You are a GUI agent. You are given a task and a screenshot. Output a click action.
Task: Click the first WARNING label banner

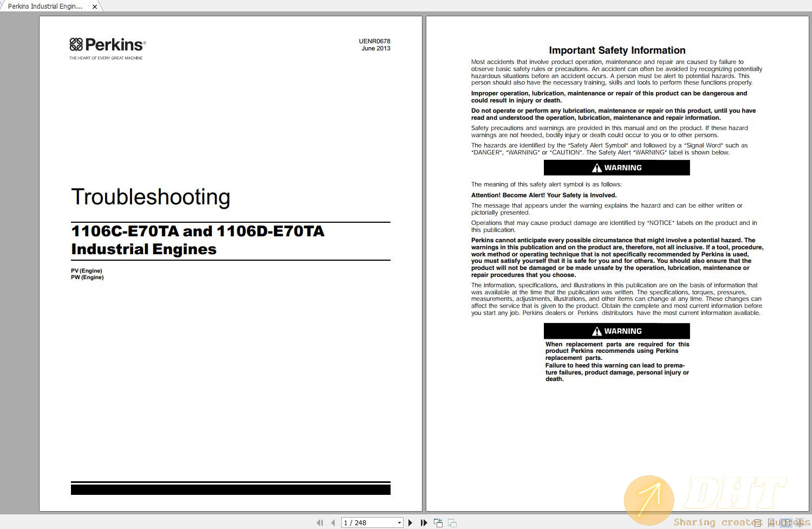click(617, 167)
